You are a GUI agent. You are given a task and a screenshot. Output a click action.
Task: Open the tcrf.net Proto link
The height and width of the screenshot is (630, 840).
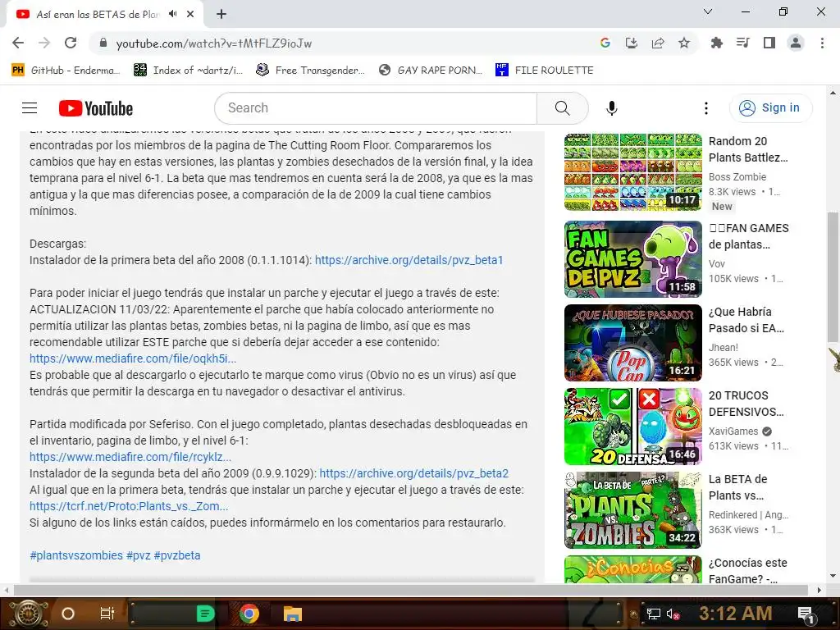click(129, 506)
